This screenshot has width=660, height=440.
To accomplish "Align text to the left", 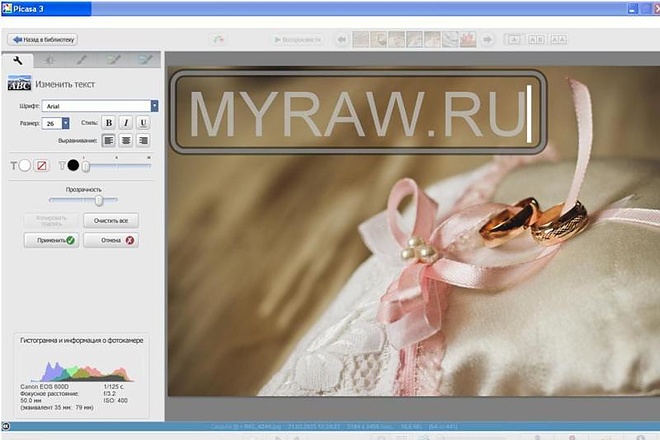I will (x=109, y=140).
